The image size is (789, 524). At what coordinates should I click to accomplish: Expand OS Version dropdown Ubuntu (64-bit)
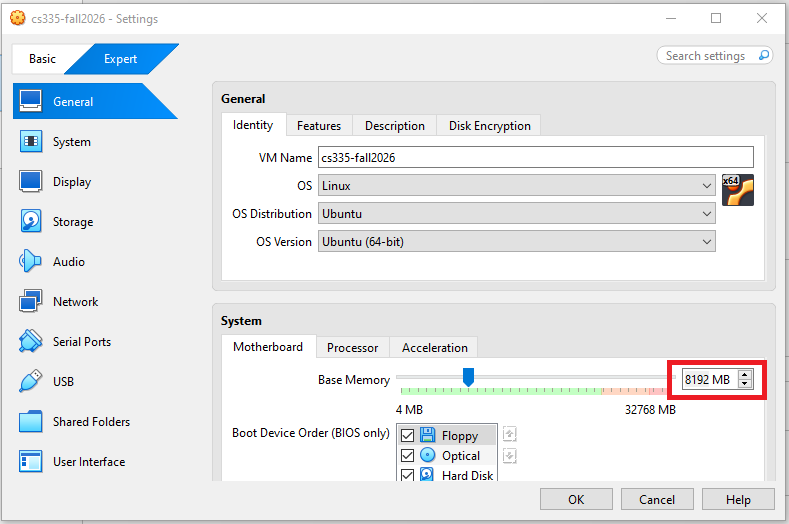(x=516, y=242)
